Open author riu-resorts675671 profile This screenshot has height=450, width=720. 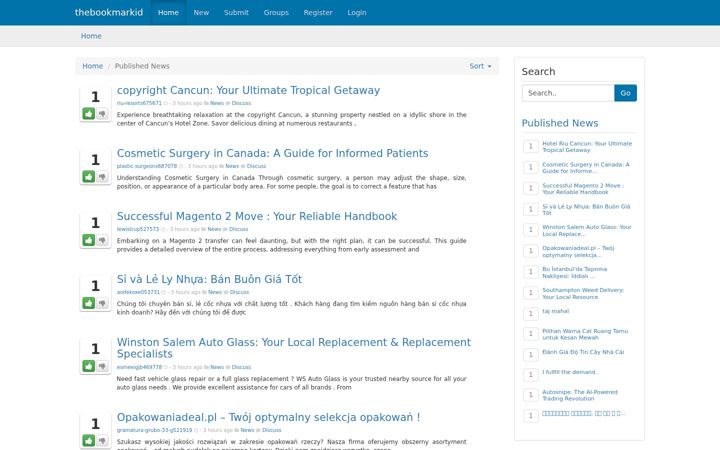click(139, 103)
